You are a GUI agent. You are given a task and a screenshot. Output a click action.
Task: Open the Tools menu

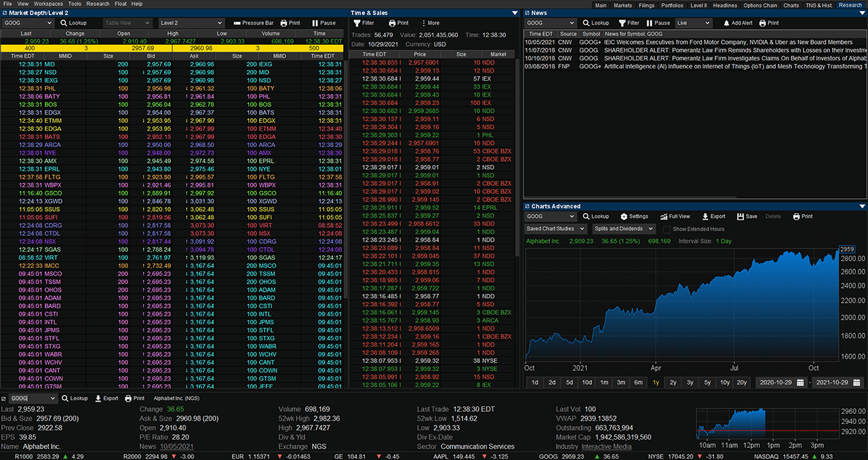pyautogui.click(x=75, y=4)
